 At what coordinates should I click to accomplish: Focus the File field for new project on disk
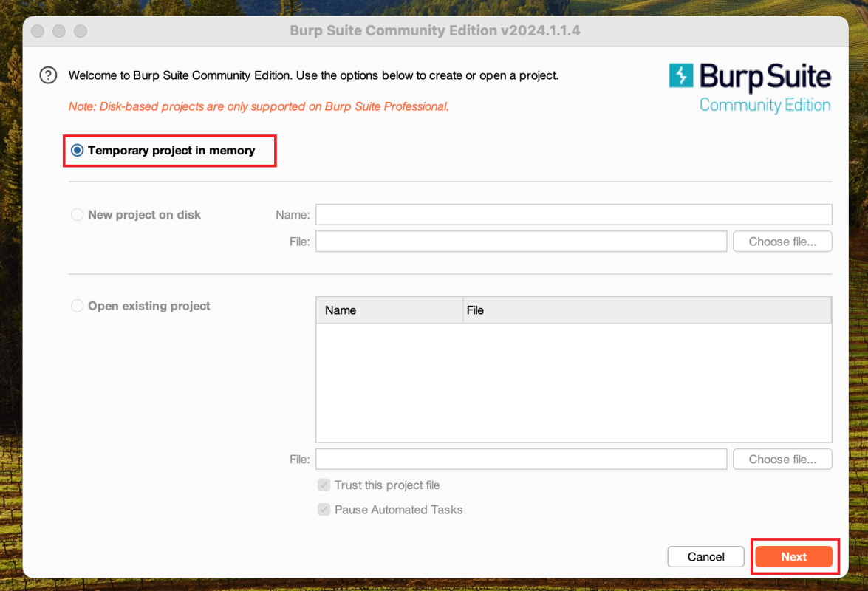click(521, 242)
